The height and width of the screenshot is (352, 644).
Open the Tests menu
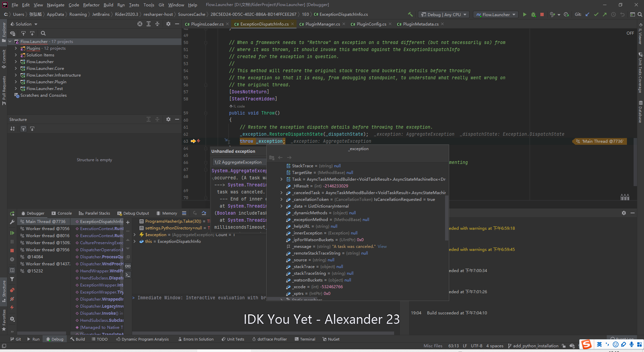(134, 5)
